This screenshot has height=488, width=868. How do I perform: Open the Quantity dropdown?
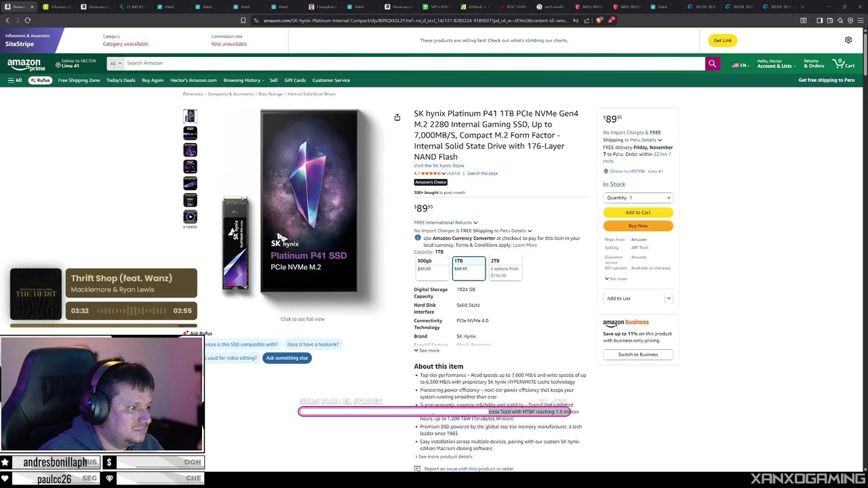pyautogui.click(x=638, y=198)
